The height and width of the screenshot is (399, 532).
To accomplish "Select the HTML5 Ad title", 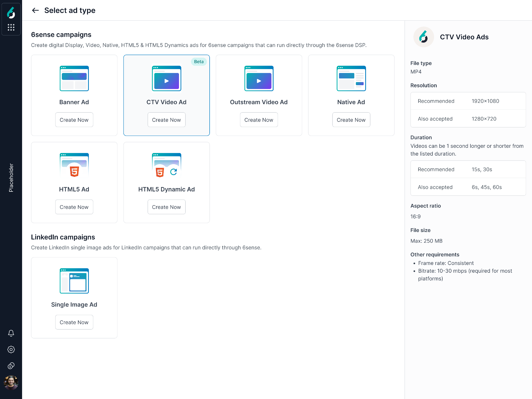I will (74, 189).
